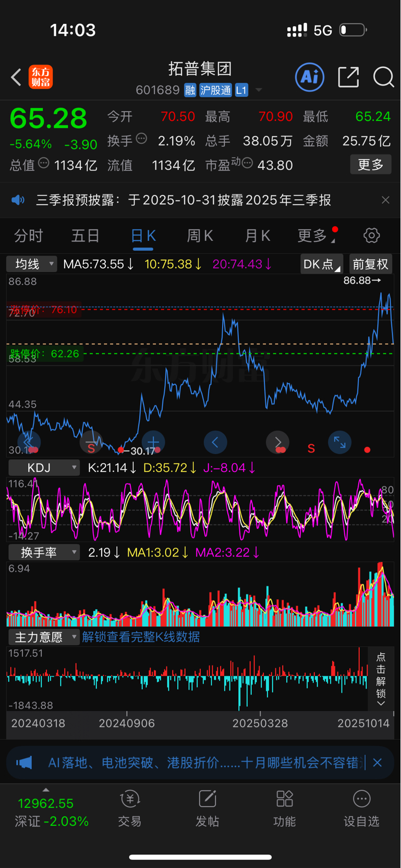Screen dimensions: 401x868
Task: Toggle the DK点 signal option
Action: click(x=322, y=264)
